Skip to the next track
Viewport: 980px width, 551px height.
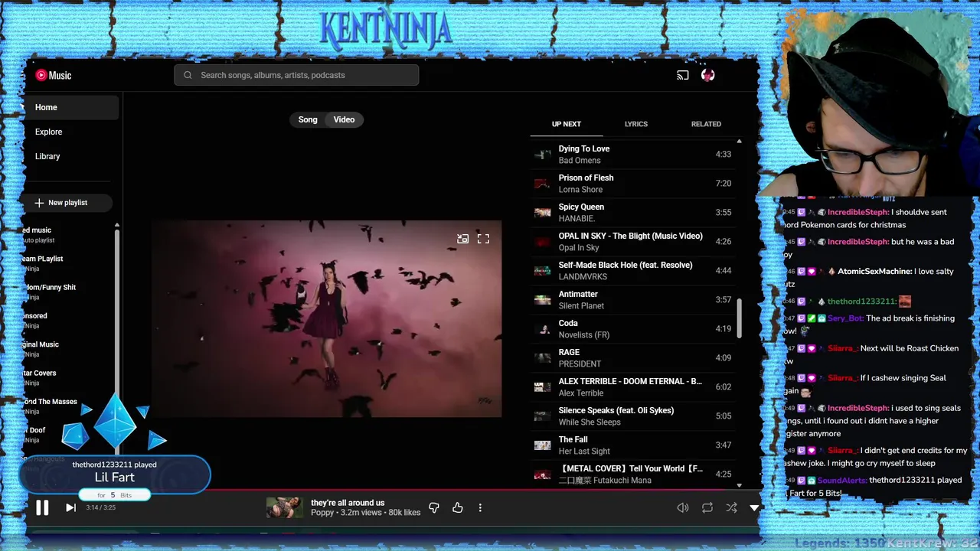point(70,507)
